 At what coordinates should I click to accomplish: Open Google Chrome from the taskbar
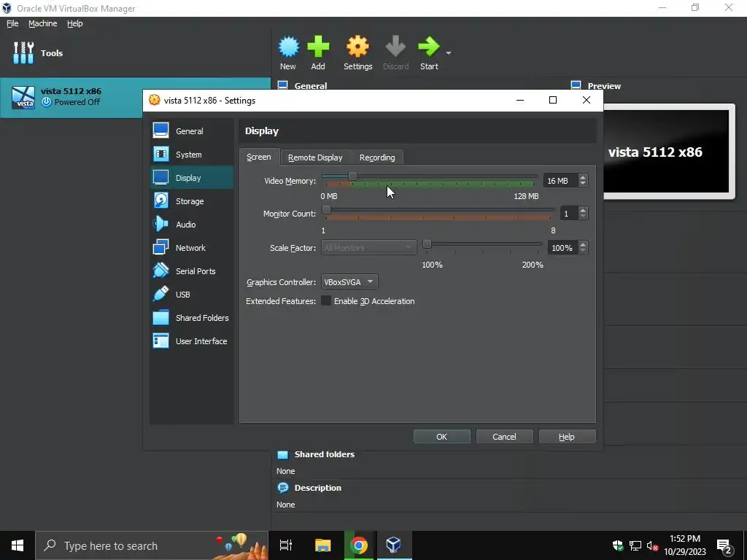click(x=359, y=545)
